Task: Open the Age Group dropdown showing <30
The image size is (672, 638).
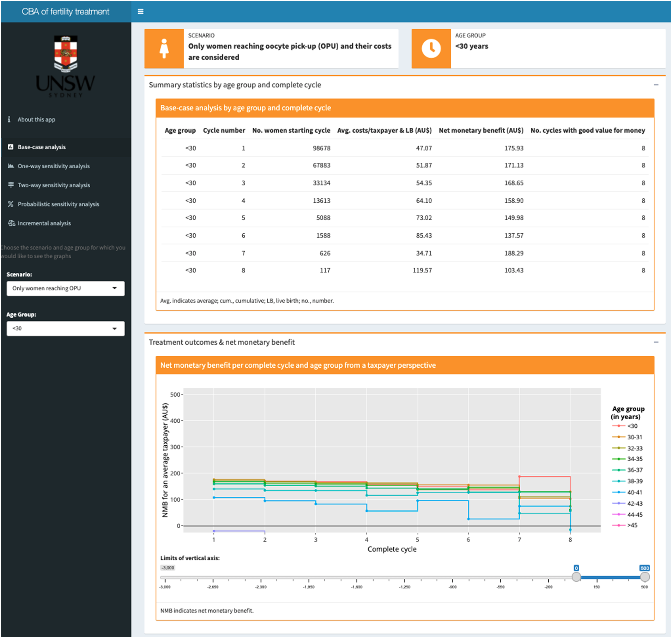Action: (66, 329)
